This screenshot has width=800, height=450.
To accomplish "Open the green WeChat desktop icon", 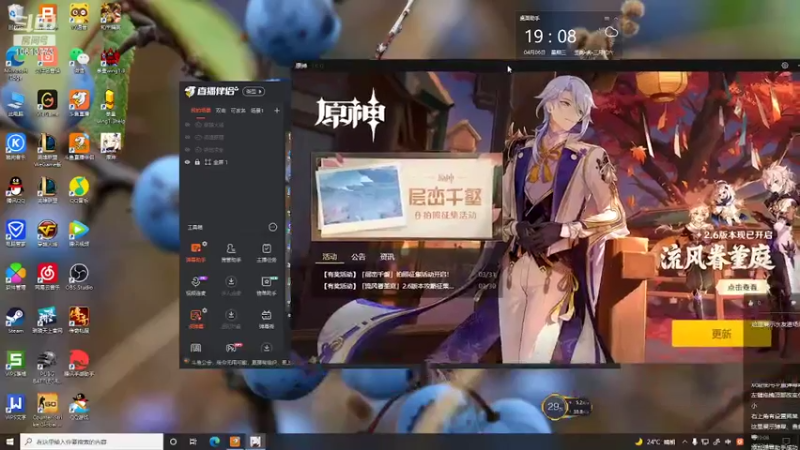I will (x=79, y=60).
